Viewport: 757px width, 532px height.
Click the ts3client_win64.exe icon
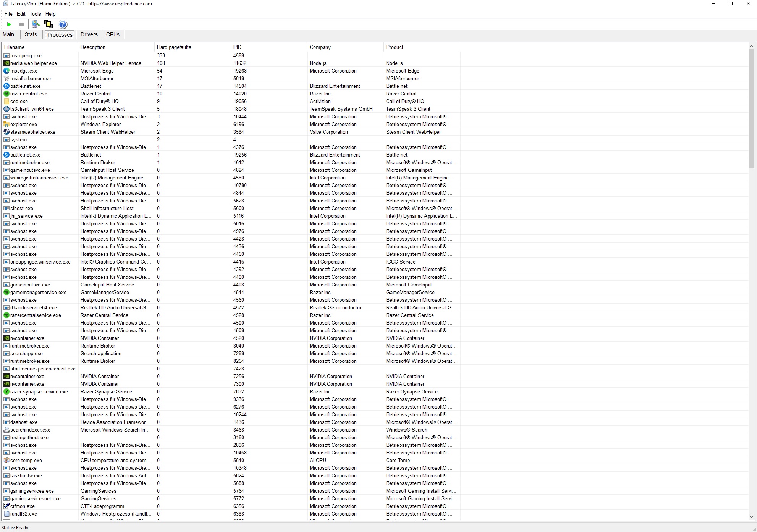[6, 109]
